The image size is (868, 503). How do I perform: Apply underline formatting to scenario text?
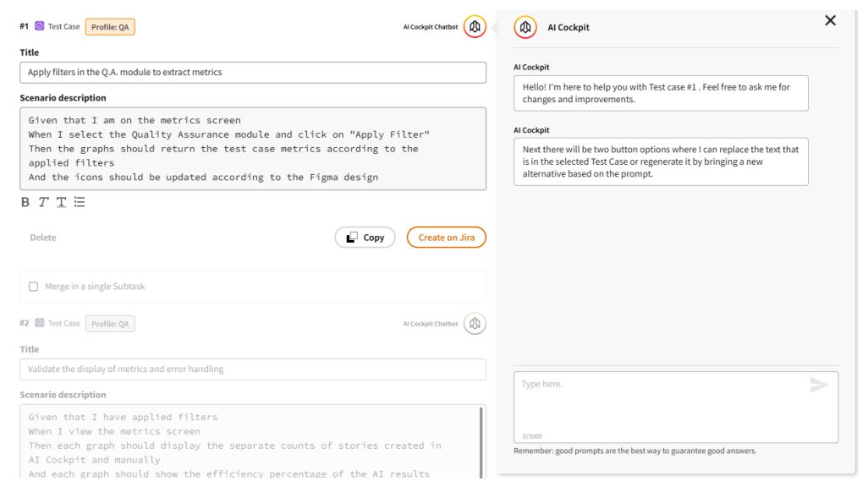tap(61, 202)
